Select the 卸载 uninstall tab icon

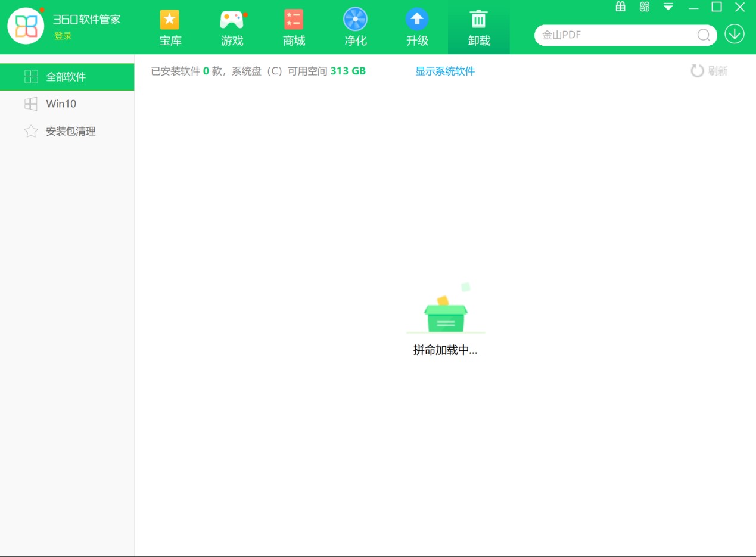pyautogui.click(x=478, y=20)
